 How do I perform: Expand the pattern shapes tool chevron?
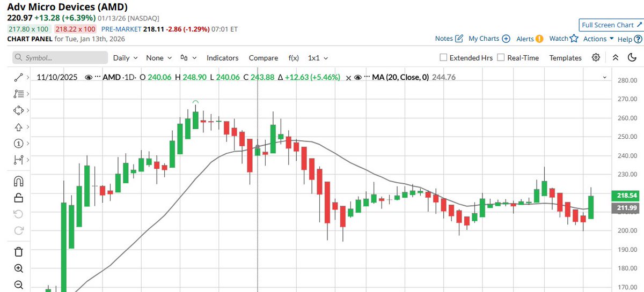(x=28, y=110)
